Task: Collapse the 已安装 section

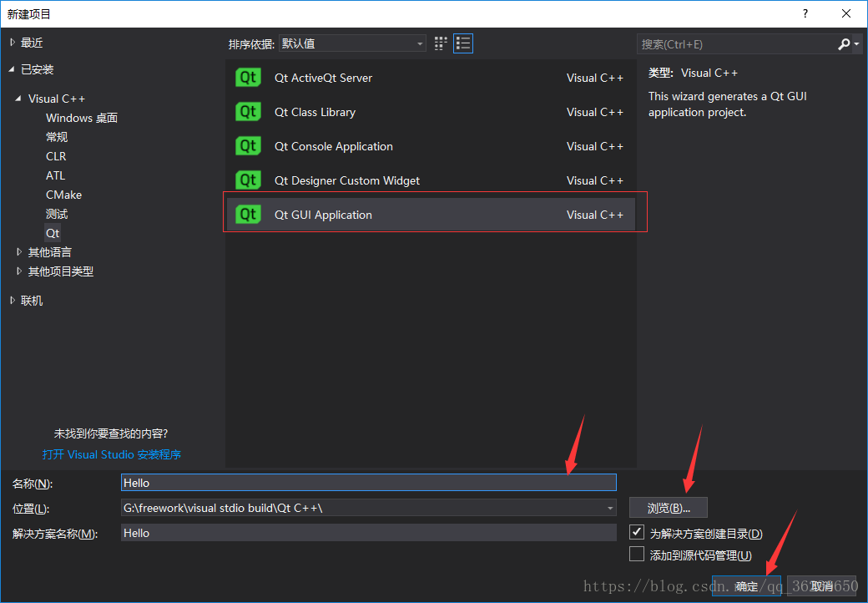Action: 12,69
